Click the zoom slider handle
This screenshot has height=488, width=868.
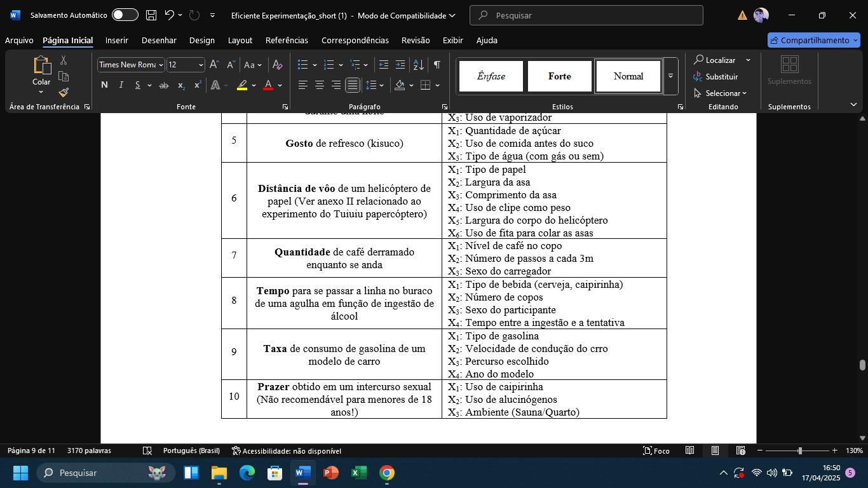point(799,451)
